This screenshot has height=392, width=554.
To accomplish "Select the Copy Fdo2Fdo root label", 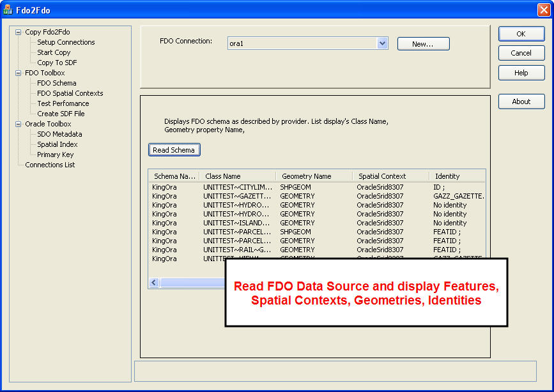I will [47, 32].
